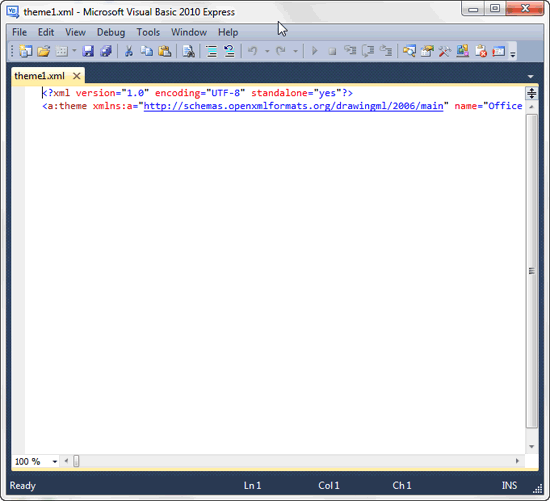The width and height of the screenshot is (550, 501).
Task: Click the standalone="yes" attribute text
Action: pos(296,93)
